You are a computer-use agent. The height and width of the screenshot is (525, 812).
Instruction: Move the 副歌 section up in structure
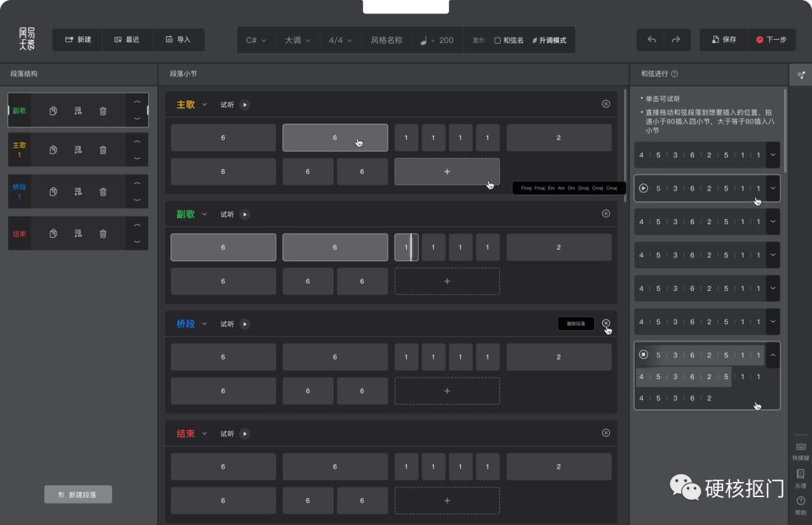[138, 102]
